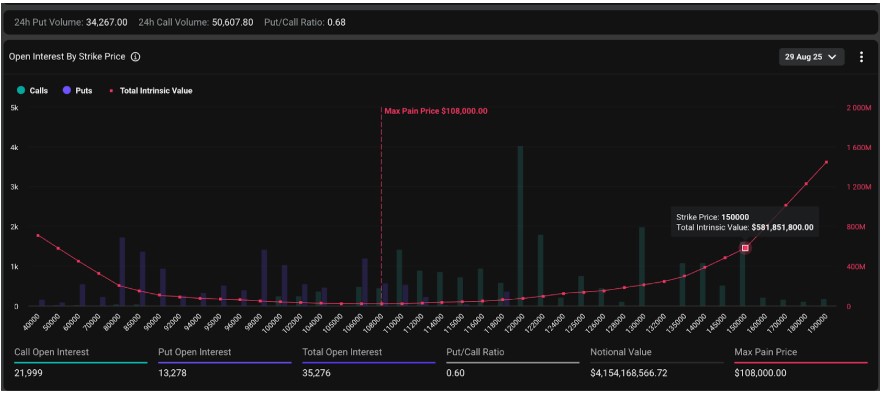This screenshot has height=394, width=883.
Task: Click the 5k left axis label
Action: [14, 108]
